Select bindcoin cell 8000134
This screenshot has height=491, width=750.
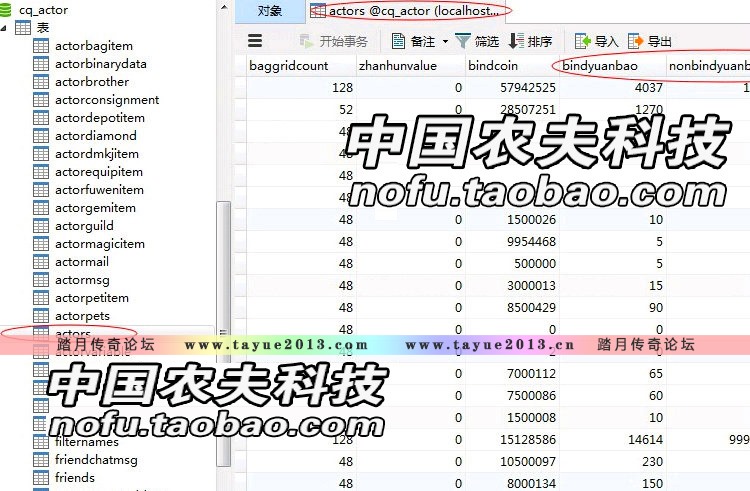coord(513,483)
